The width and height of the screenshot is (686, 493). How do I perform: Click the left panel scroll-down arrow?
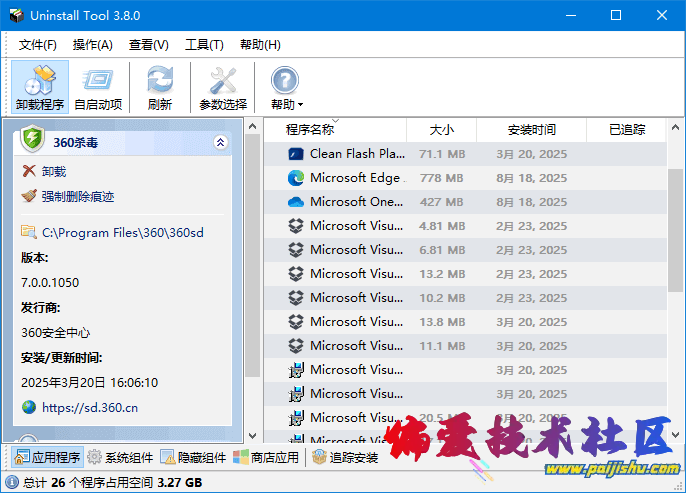click(x=252, y=435)
